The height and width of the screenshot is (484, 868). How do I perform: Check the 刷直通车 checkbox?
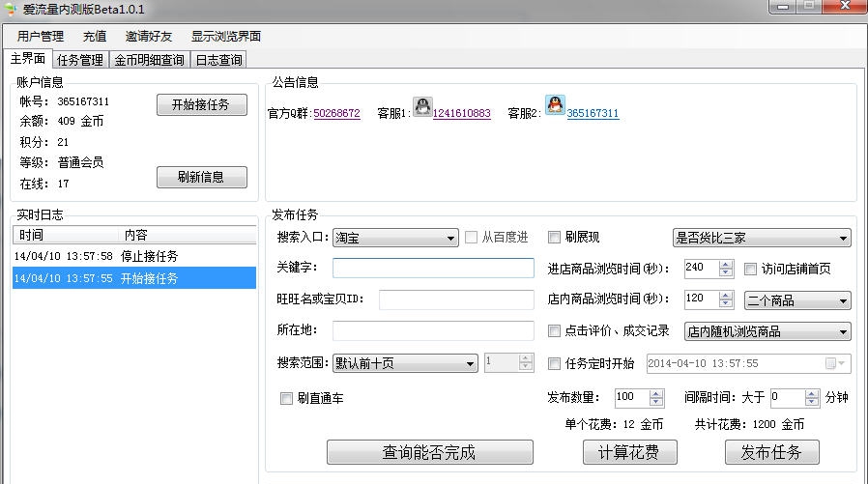pos(286,398)
